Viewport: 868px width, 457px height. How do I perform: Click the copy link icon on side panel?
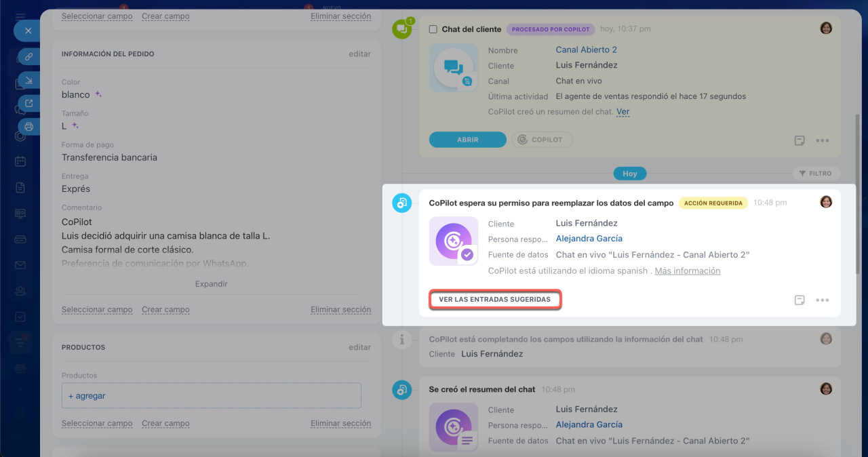tap(28, 57)
